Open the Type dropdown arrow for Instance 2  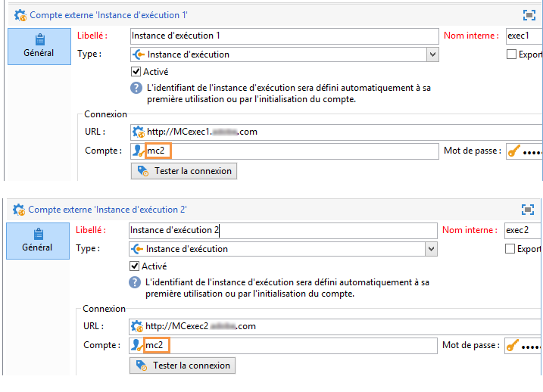(431, 249)
